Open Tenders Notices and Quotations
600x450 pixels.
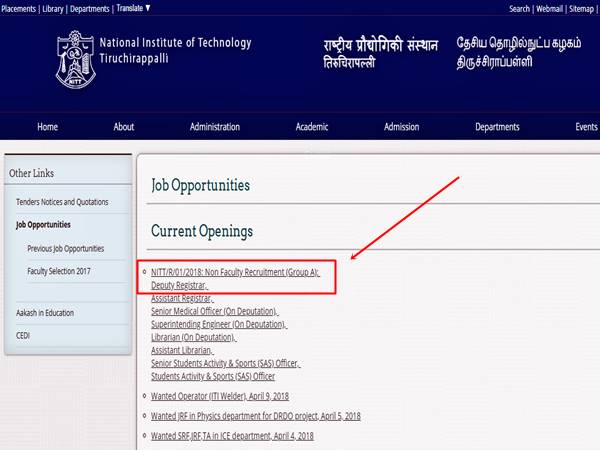click(x=62, y=202)
